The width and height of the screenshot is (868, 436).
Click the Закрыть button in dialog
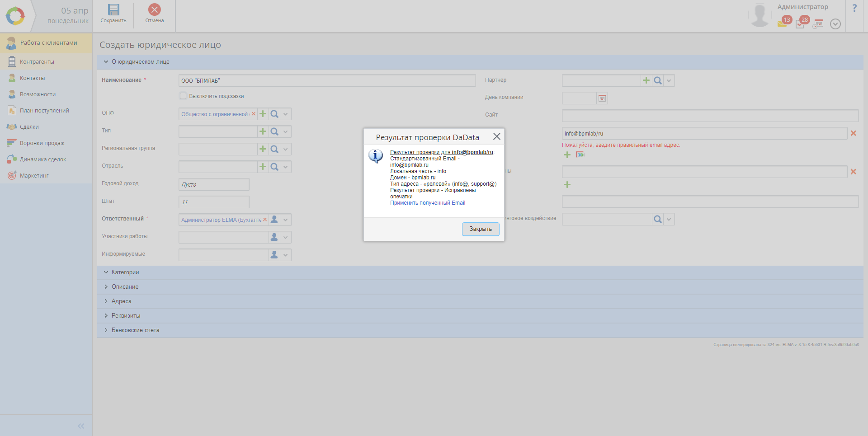click(x=480, y=229)
